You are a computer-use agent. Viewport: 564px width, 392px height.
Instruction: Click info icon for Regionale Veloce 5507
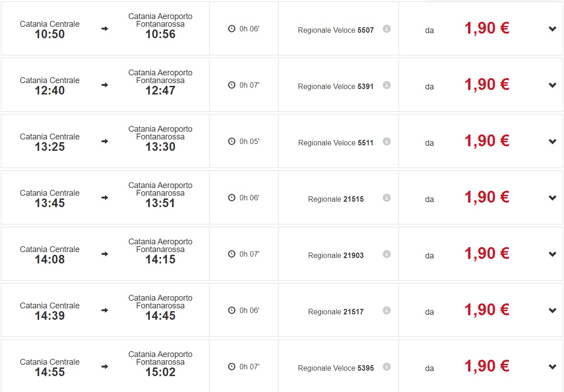[387, 29]
